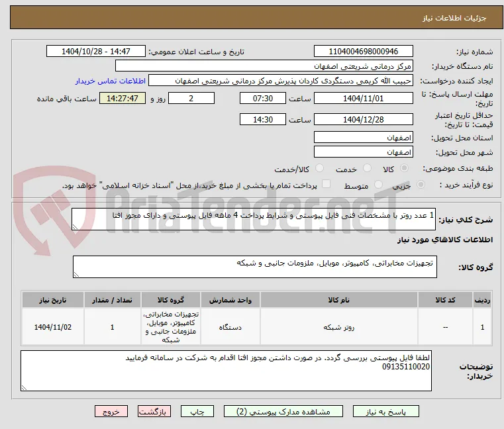Select the کالا radio button
The image size is (504, 429).
pos(404,168)
